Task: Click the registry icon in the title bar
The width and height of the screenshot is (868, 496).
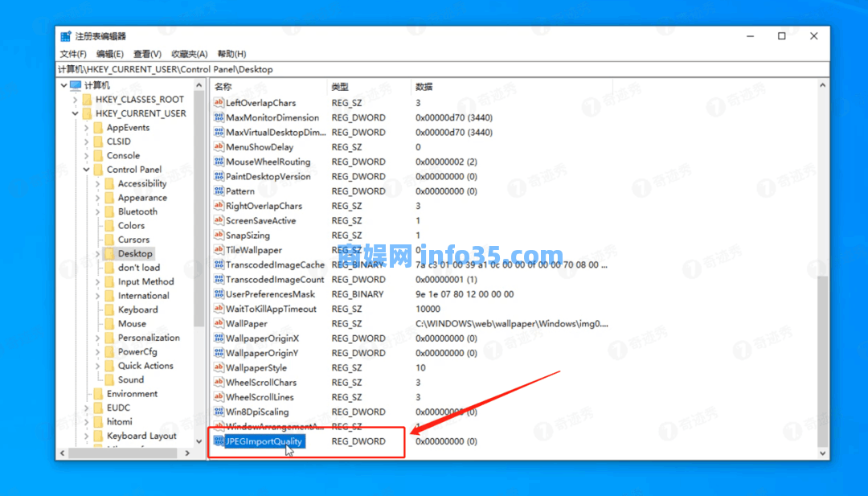Action: 66,35
